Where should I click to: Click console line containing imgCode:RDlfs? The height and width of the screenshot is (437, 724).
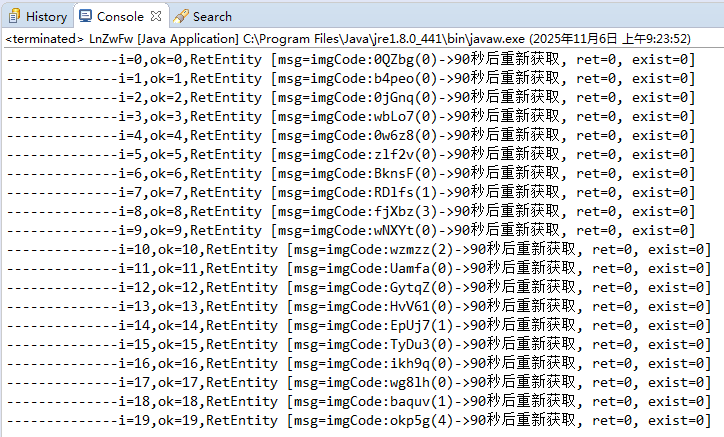point(351,192)
